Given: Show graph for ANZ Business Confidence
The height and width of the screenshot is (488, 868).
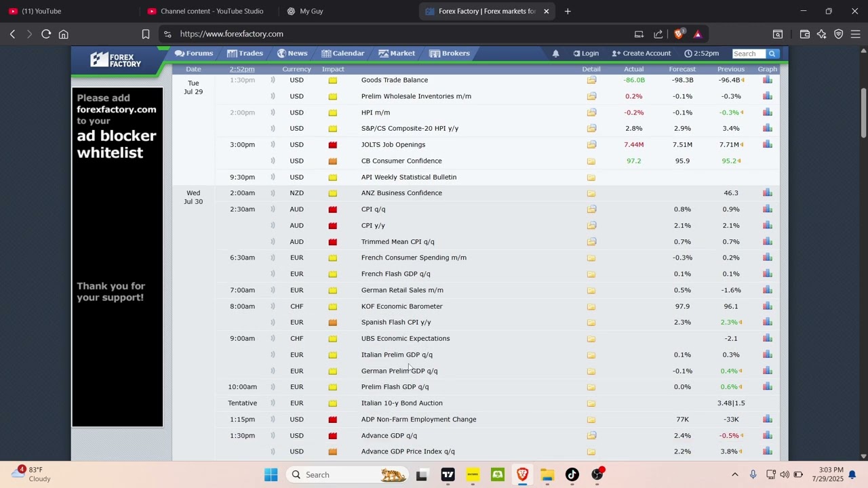Looking at the screenshot, I should coord(767,192).
